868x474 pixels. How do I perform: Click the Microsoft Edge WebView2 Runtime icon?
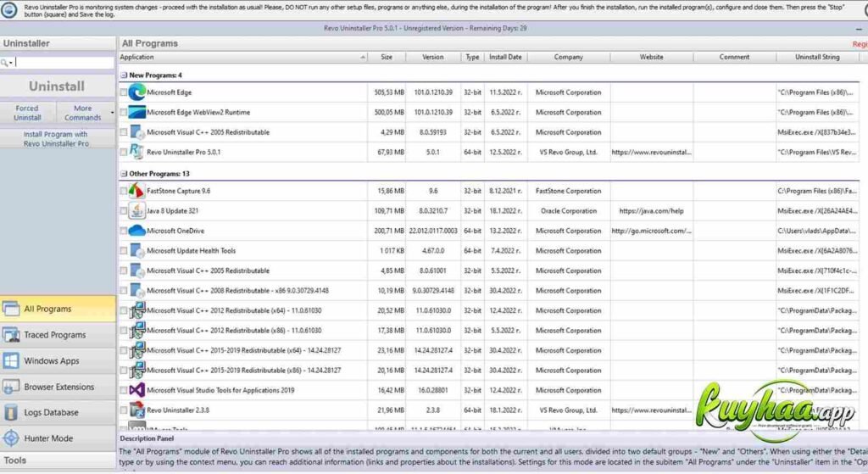pyautogui.click(x=136, y=113)
